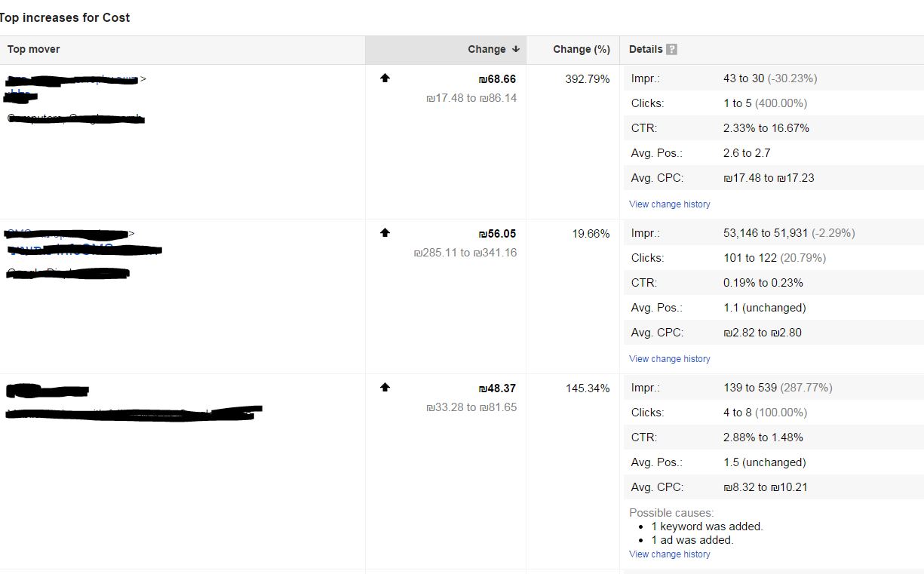Click the '1 keyword was added' cause

[x=707, y=526]
